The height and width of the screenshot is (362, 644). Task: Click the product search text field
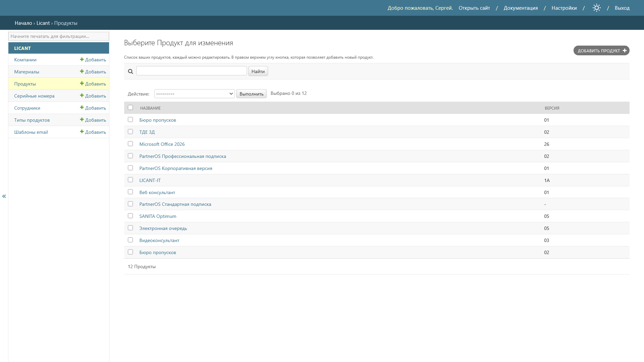tap(191, 71)
